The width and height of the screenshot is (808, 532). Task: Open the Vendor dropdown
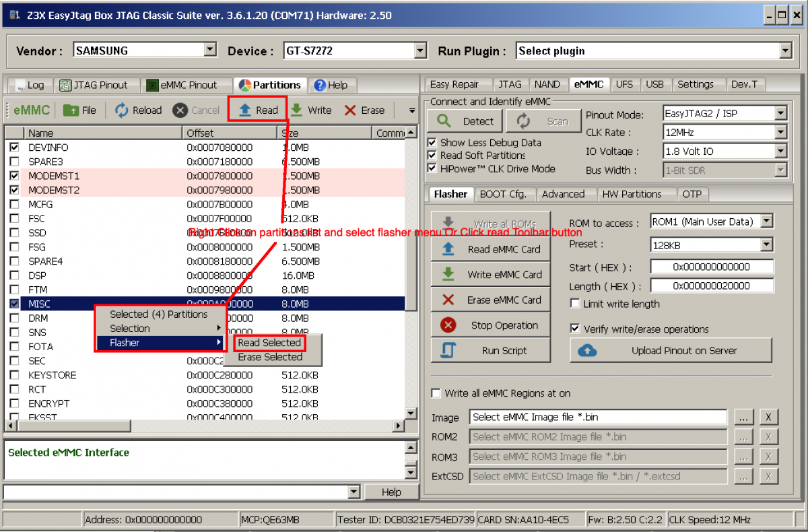point(210,51)
